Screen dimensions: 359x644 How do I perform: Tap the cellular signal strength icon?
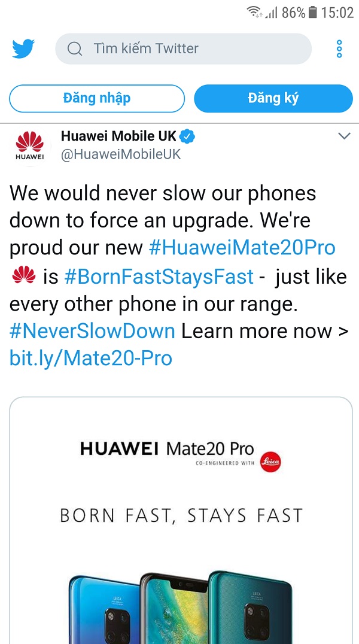[272, 13]
